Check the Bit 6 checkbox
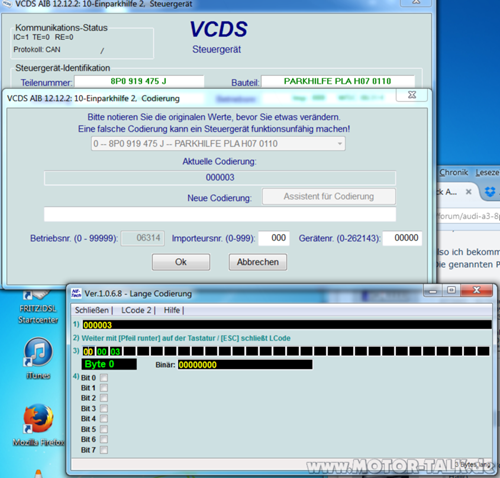 (x=104, y=439)
